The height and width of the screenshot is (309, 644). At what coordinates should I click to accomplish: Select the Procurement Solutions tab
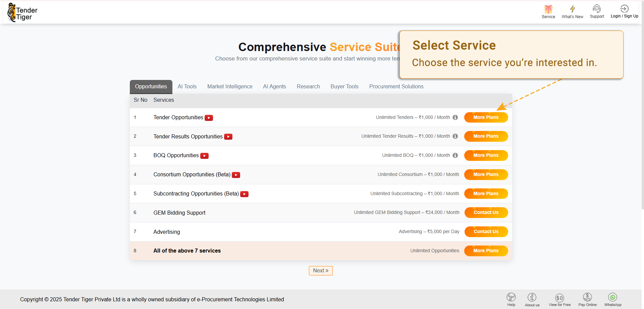point(396,87)
